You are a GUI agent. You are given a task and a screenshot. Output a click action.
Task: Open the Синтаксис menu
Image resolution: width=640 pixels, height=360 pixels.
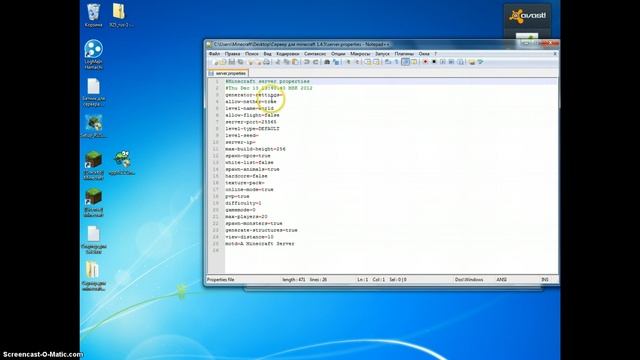click(x=315, y=53)
